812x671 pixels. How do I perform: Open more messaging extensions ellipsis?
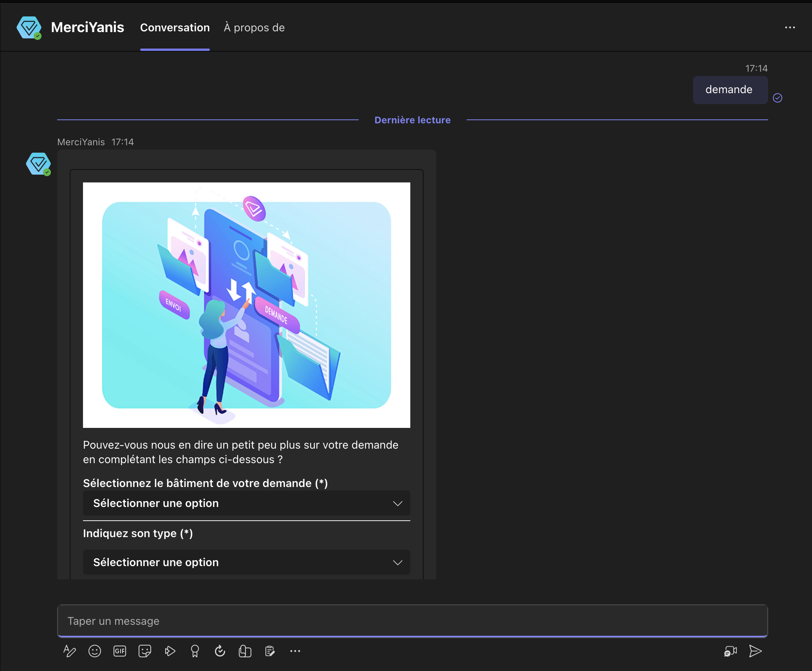(x=295, y=651)
